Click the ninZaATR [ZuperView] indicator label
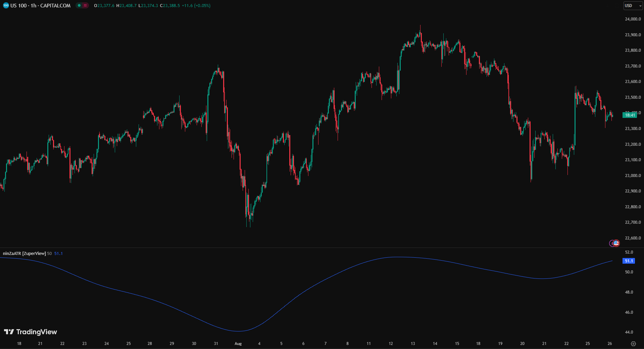Screen dimensions: 644x349 [24, 254]
